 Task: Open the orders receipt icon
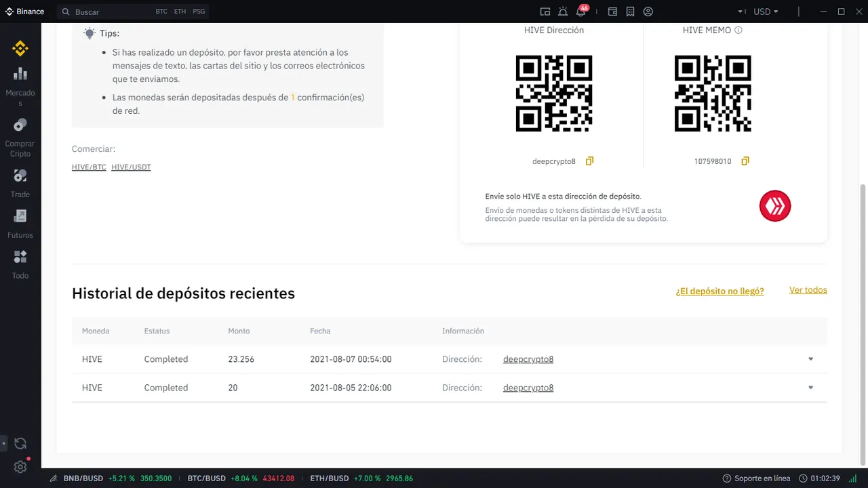631,12
